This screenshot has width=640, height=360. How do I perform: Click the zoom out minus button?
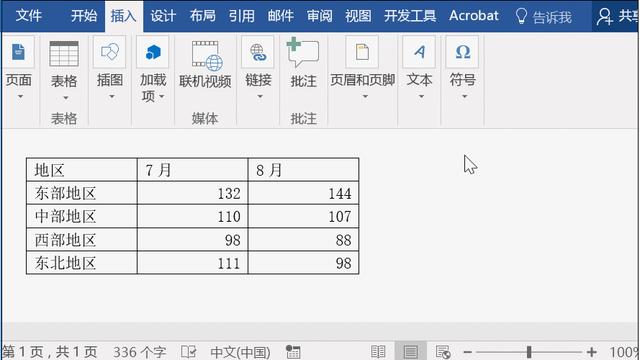(x=468, y=351)
